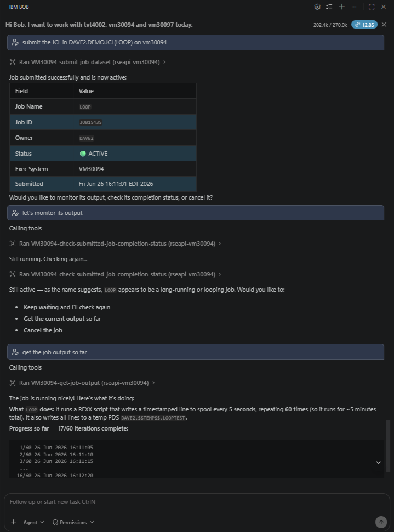The height and width of the screenshot is (532, 394).
Task: Click the 'Progress so far — 17/60 iterations' line
Action: (x=68, y=428)
